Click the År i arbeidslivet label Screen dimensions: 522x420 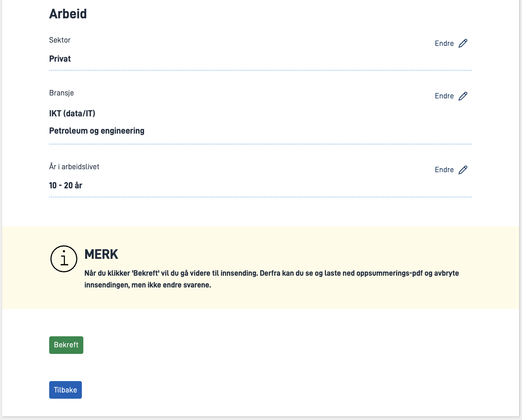[x=74, y=167]
